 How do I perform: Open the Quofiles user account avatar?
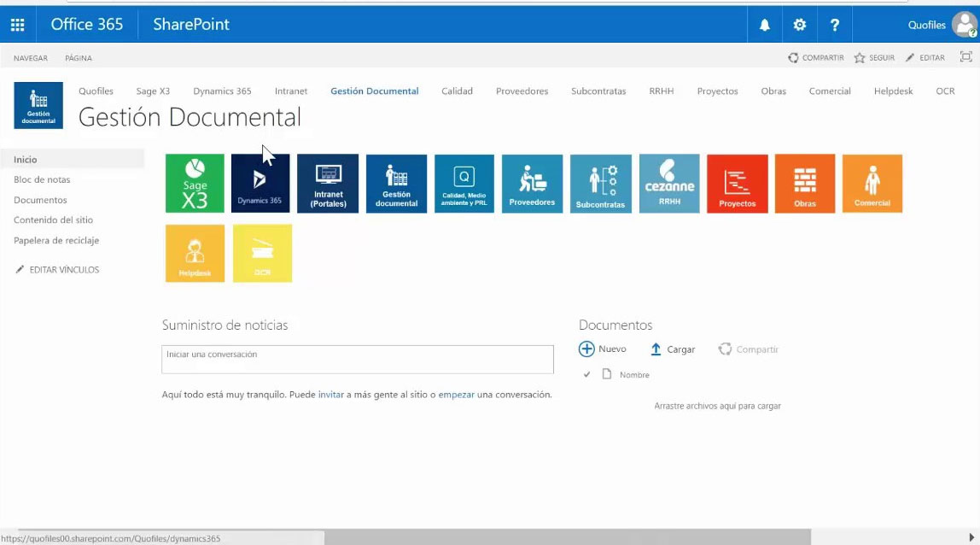pyautogui.click(x=965, y=25)
